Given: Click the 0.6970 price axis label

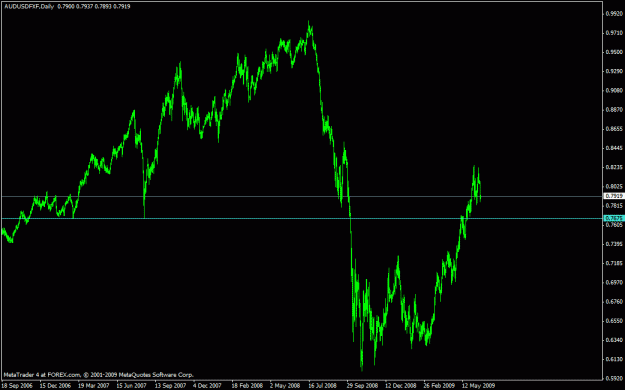Looking at the screenshot, I should pyautogui.click(x=614, y=283).
